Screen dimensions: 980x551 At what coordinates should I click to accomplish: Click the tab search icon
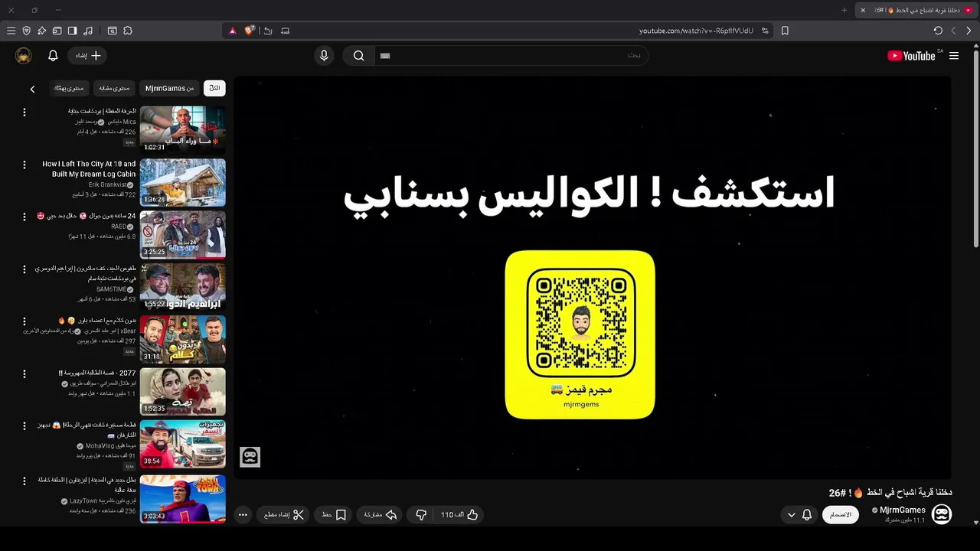(x=112, y=31)
